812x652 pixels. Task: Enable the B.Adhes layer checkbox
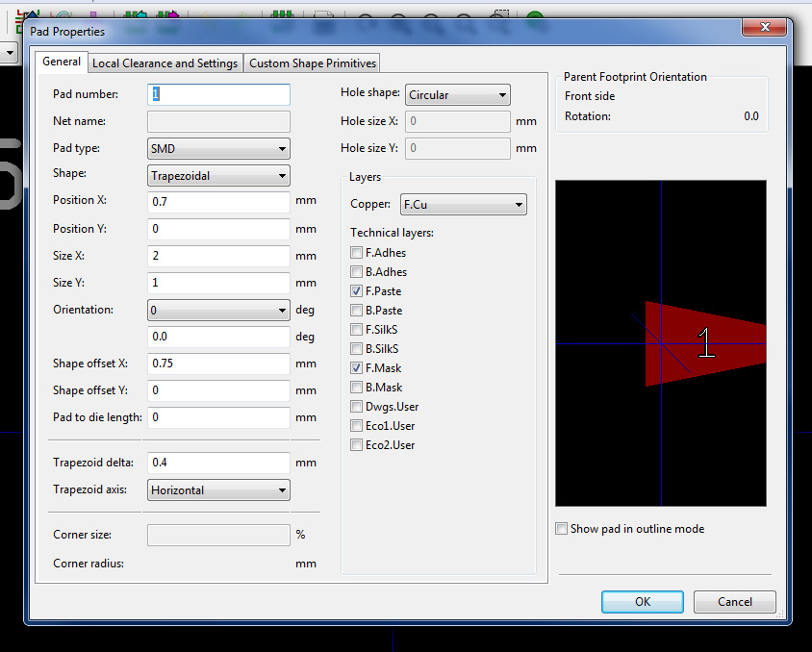tap(356, 271)
